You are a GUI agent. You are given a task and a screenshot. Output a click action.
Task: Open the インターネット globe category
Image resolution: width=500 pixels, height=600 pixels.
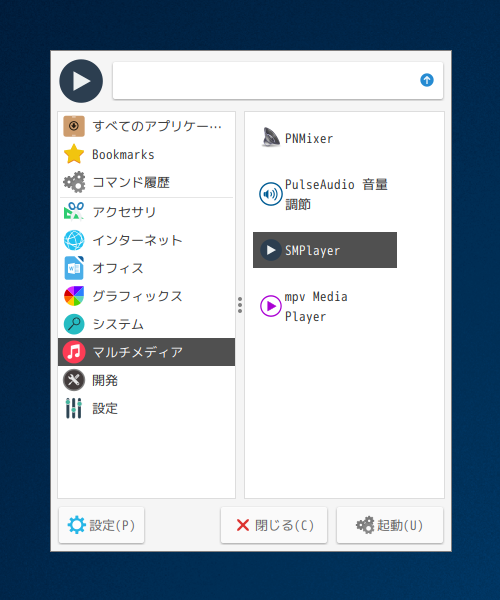[x=146, y=240]
